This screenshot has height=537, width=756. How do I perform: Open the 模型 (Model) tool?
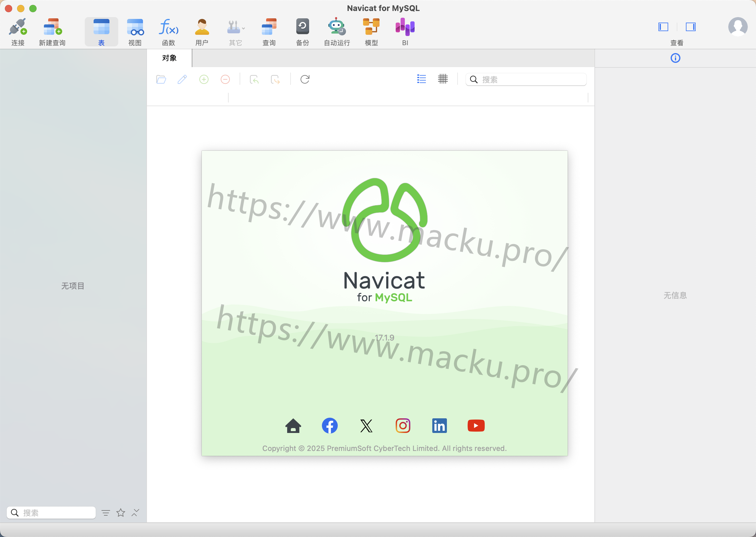point(371,32)
